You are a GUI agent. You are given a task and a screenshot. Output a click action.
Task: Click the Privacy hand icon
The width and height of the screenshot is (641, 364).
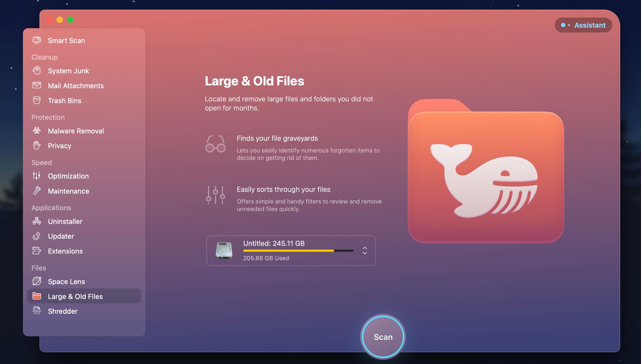[x=37, y=146]
